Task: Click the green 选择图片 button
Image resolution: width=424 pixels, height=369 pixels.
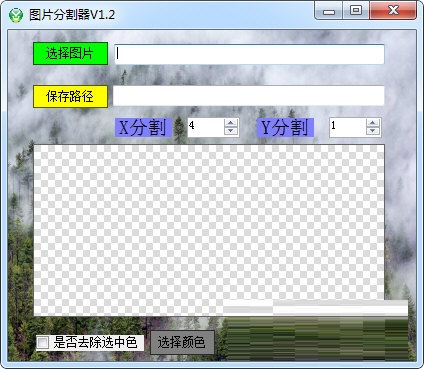Action: click(x=70, y=53)
